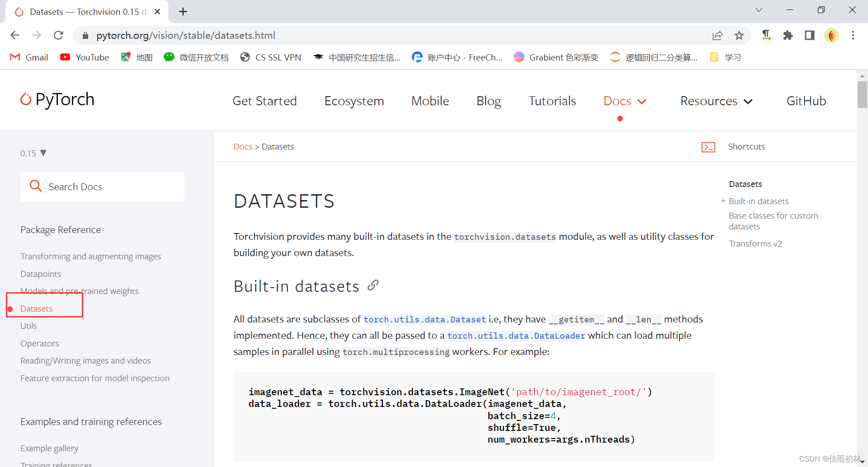The height and width of the screenshot is (467, 868).
Task: Open the YouTube bookmark
Action: point(85,57)
